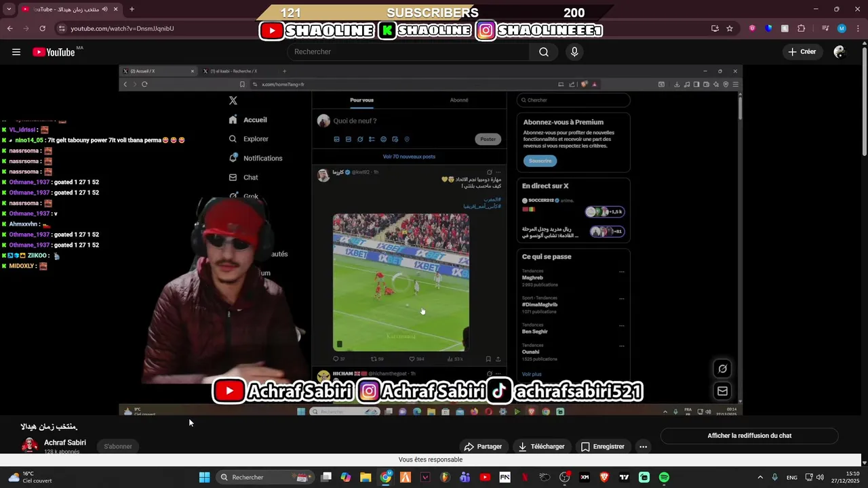Click the Grok floating icon in video
This screenshot has height=488, width=868.
tap(722, 369)
